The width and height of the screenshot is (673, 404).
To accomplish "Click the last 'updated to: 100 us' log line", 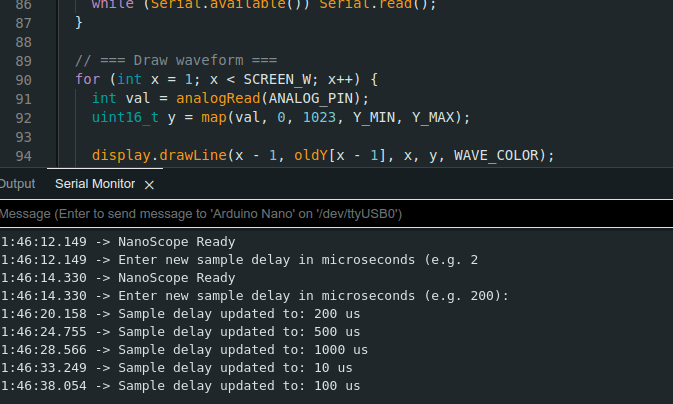I will pyautogui.click(x=238, y=386).
